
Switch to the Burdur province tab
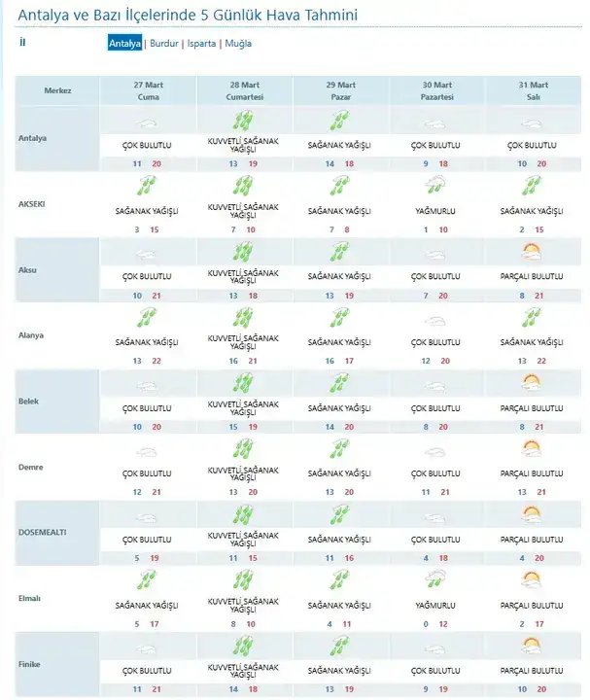click(163, 44)
